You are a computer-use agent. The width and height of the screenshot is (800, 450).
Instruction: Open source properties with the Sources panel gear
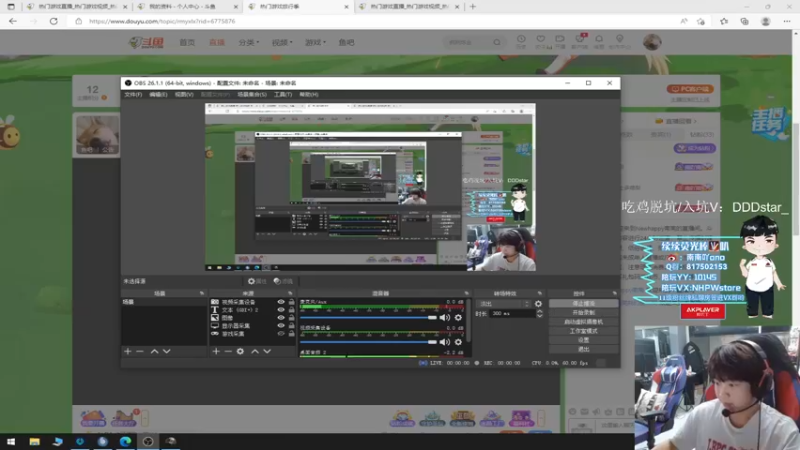[240, 352]
